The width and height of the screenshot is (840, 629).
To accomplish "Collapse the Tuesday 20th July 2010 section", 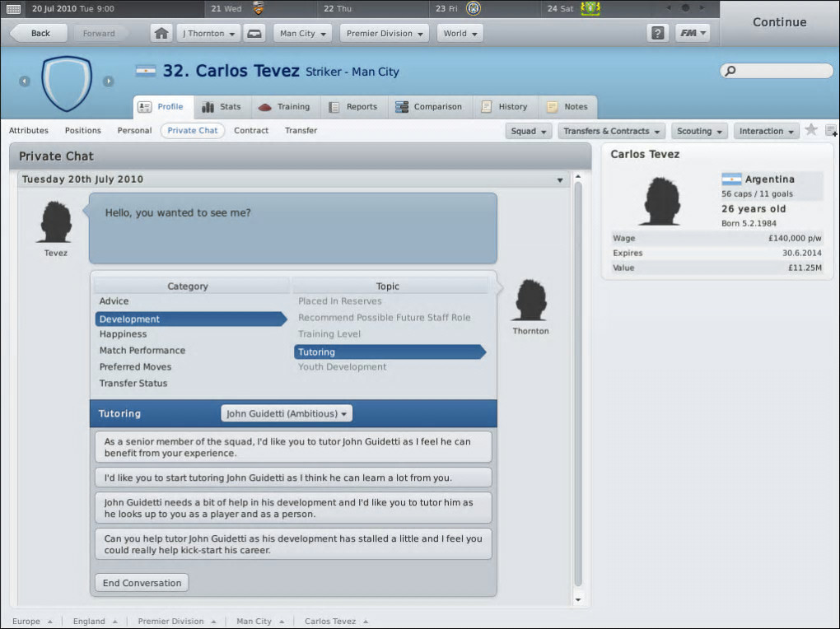I will (560, 180).
